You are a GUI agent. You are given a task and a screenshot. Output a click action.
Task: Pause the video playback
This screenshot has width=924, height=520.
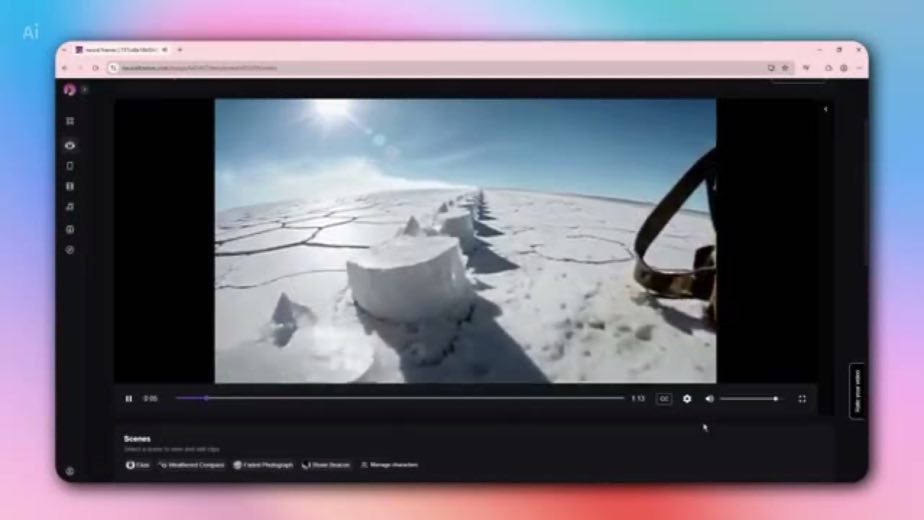[128, 399]
